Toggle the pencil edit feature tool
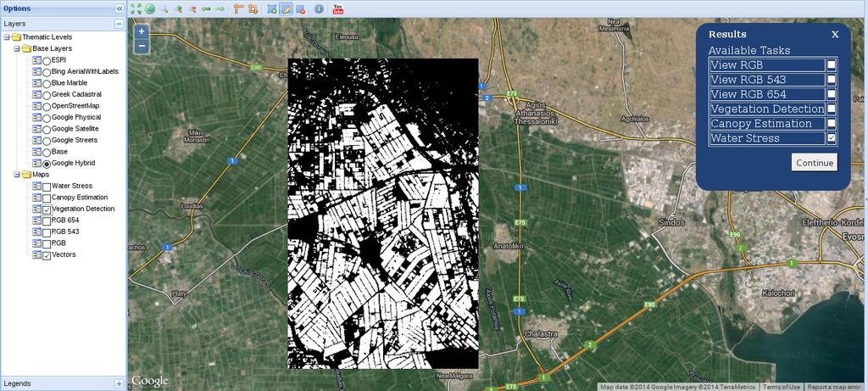Screen dimensions: 868x391 tap(287, 8)
